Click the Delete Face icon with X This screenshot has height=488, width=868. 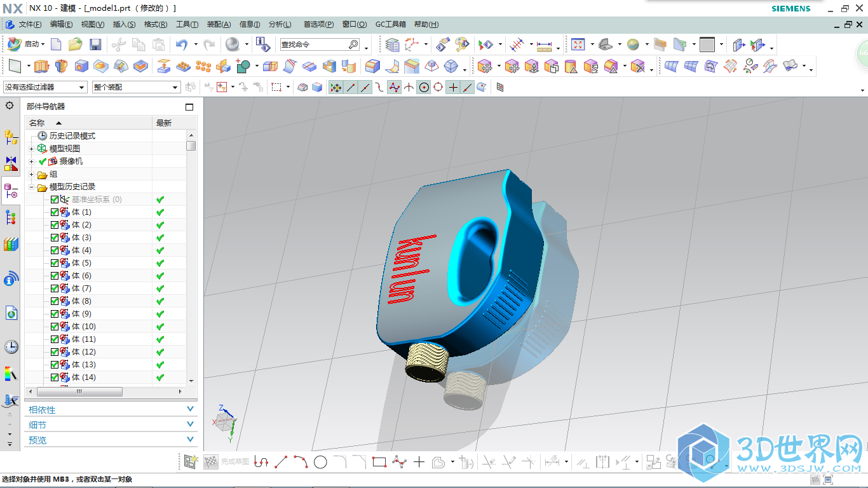pos(639,66)
